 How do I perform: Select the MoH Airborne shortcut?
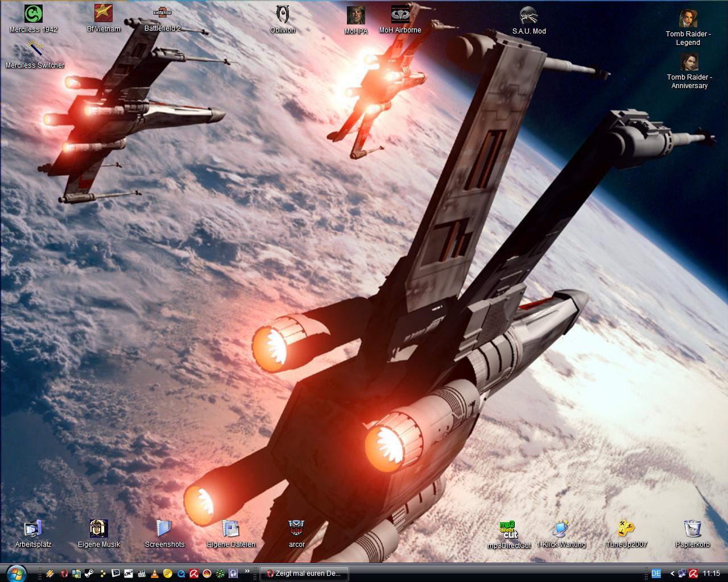pyautogui.click(x=400, y=19)
